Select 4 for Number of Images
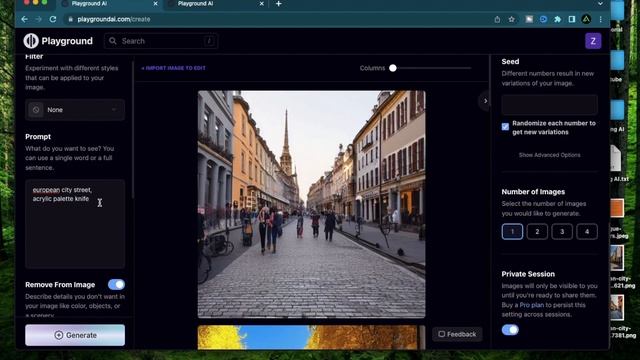Viewport: 640px width, 360px height. click(587, 231)
